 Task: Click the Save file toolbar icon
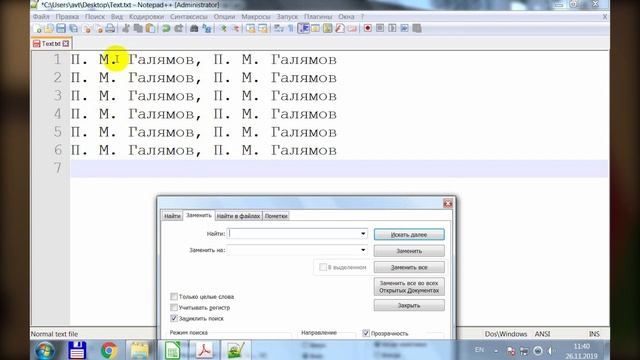coord(61,29)
